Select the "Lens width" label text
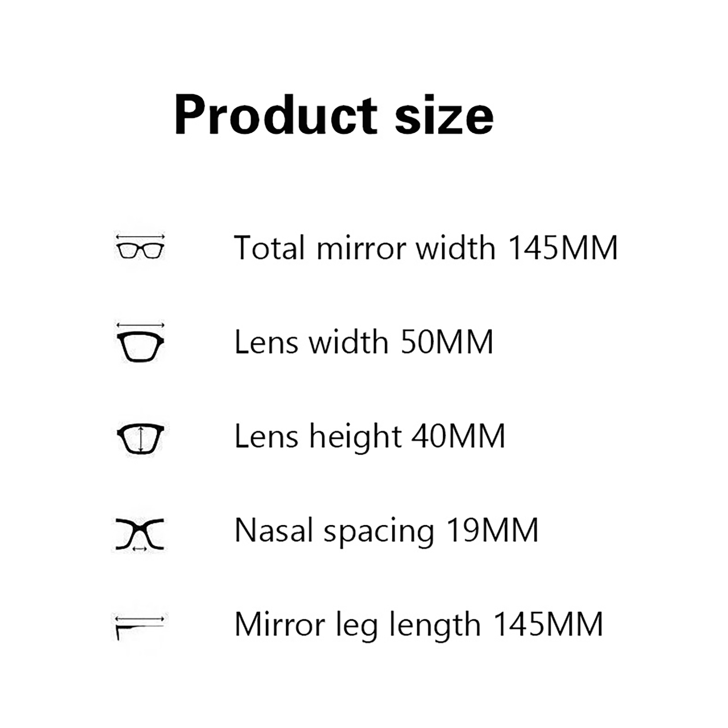The width and height of the screenshot is (728, 728). pyautogui.click(x=311, y=342)
